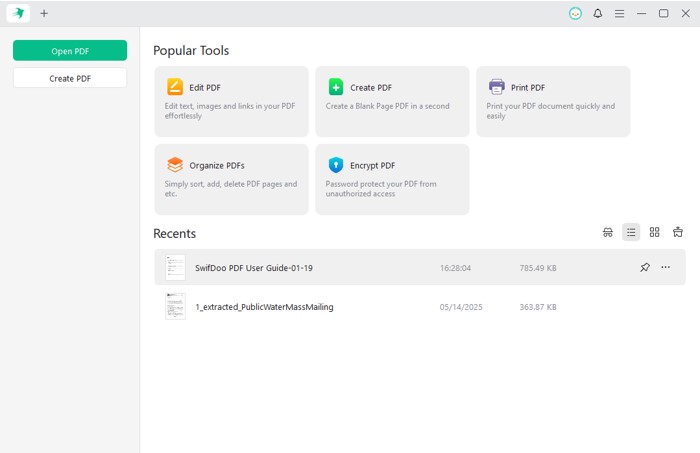Open 1_extracted_PublicWaterMassMailing thumbnail
The height and width of the screenshot is (453, 700).
[175, 306]
